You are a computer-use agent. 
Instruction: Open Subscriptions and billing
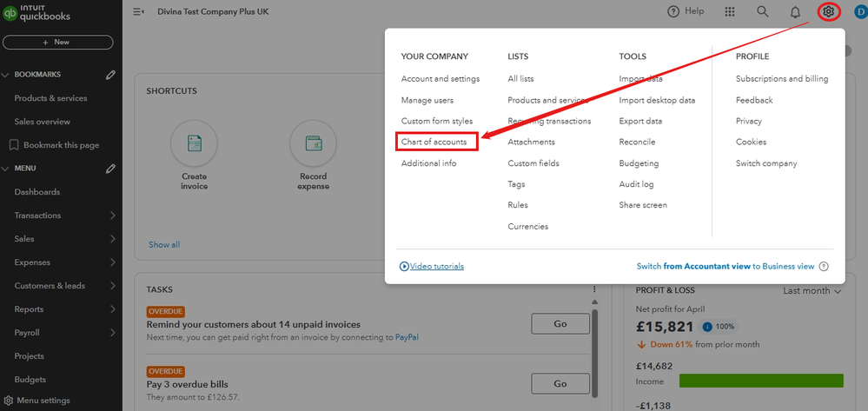coord(782,79)
